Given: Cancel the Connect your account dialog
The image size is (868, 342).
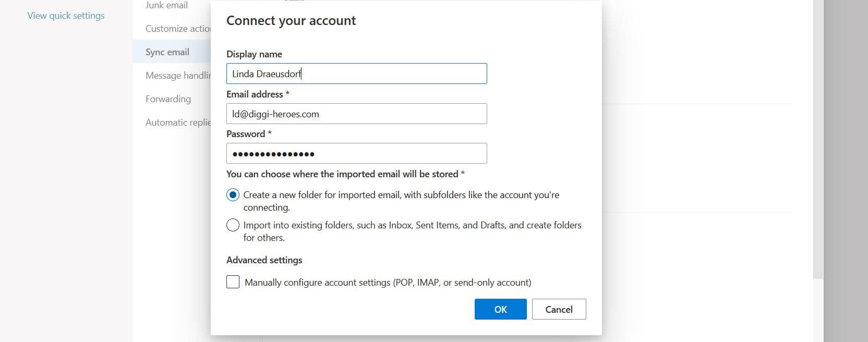Looking at the screenshot, I should click(559, 309).
